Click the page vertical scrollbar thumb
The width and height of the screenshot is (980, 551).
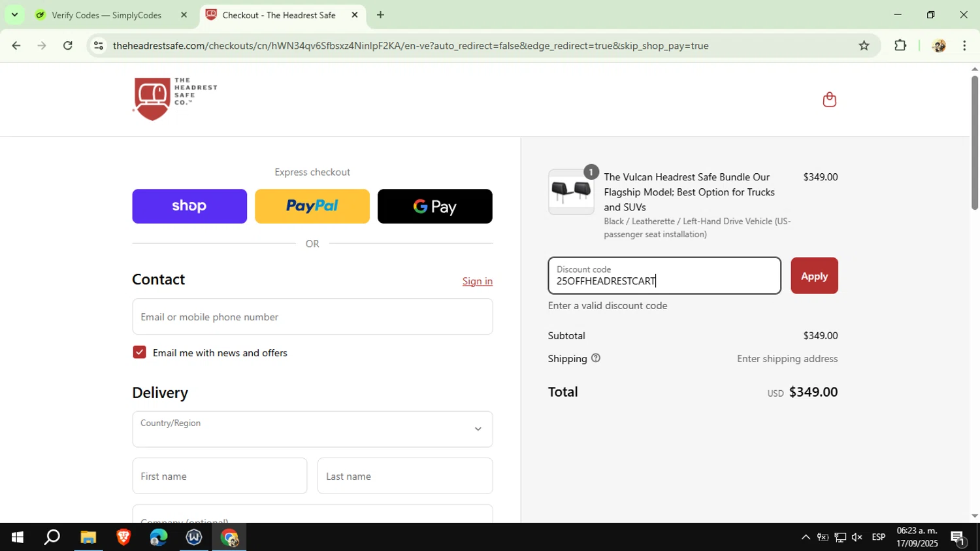974,142
